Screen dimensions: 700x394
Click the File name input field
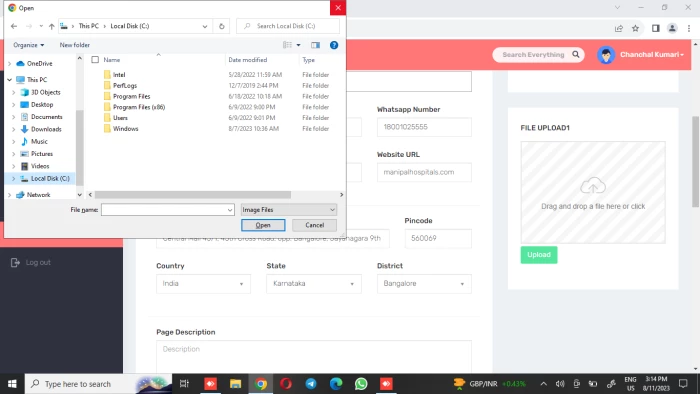[168, 210]
